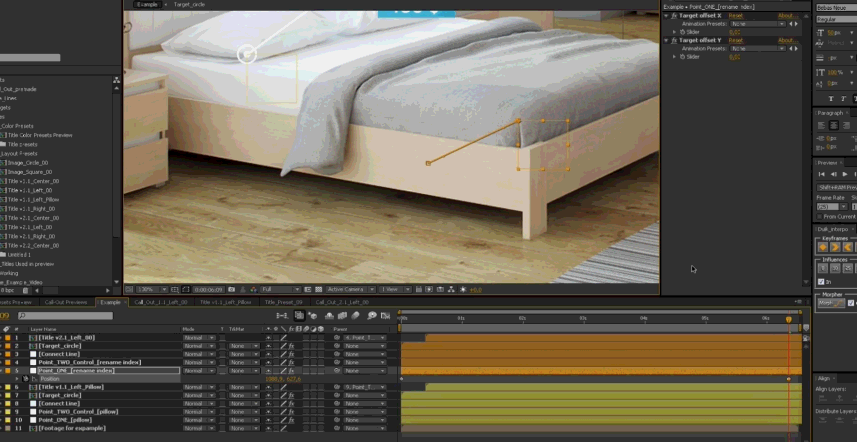Enable Frame Blending icon in timeline header
The width and height of the screenshot is (857, 442).
tap(342, 316)
